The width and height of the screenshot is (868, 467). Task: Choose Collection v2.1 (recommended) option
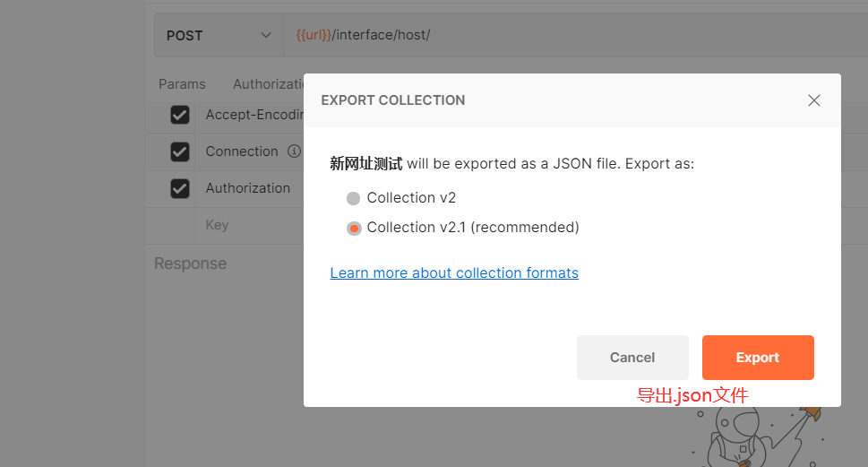click(x=354, y=228)
